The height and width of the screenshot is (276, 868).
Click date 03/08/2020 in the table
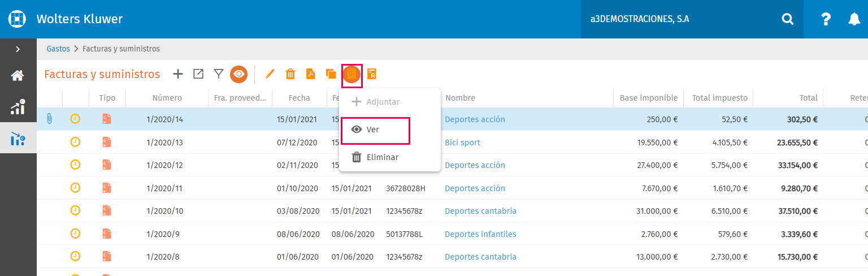click(x=298, y=211)
